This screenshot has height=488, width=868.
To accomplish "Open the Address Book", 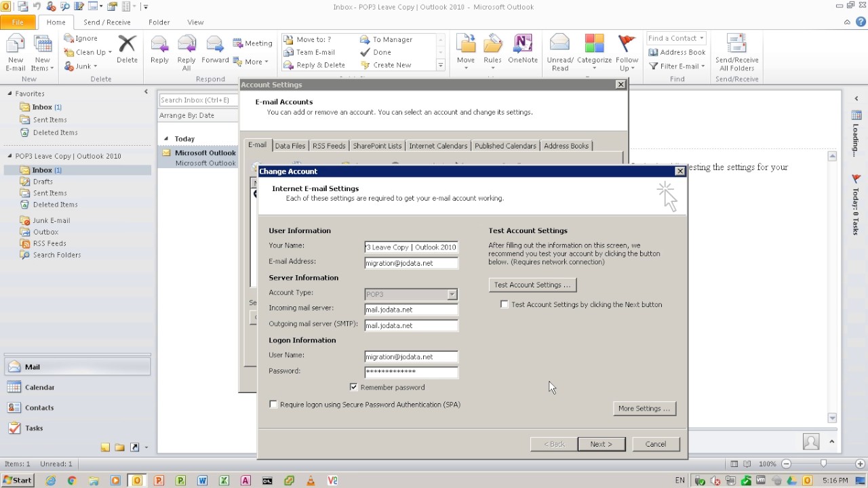I will pyautogui.click(x=677, y=52).
